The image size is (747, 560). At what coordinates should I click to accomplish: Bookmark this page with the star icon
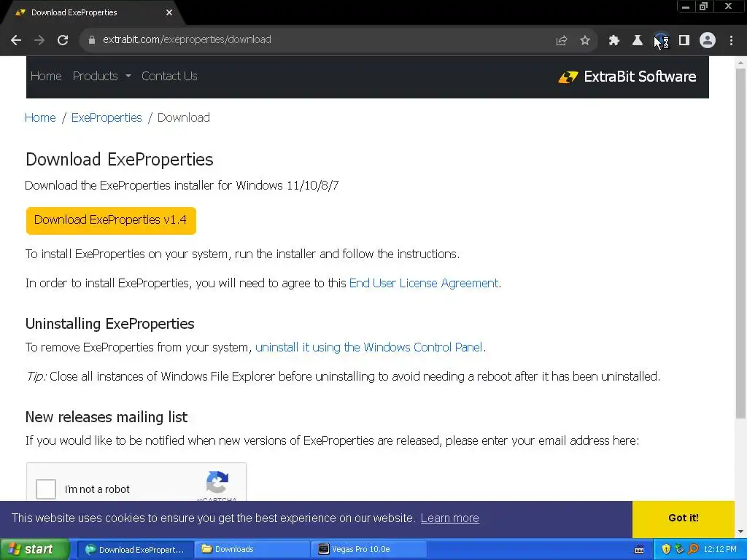coord(585,41)
